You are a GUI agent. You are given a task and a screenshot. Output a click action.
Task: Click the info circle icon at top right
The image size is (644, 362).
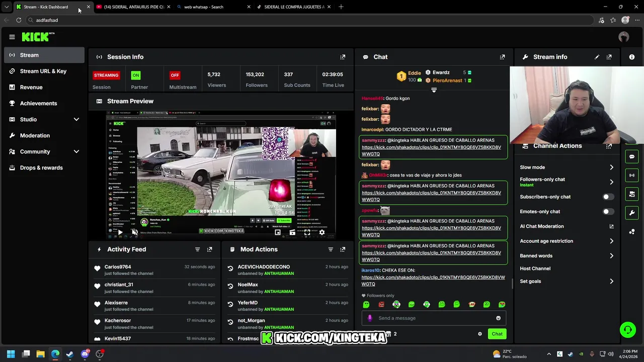tap(632, 57)
